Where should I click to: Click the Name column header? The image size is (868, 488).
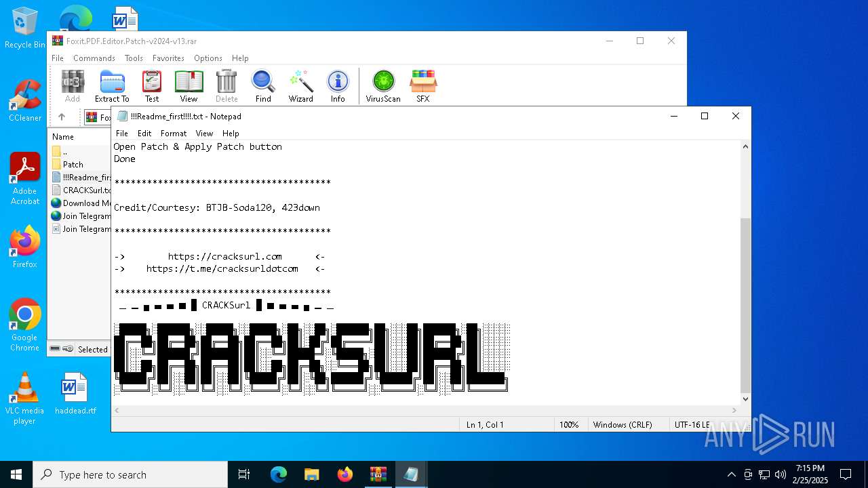click(x=63, y=137)
